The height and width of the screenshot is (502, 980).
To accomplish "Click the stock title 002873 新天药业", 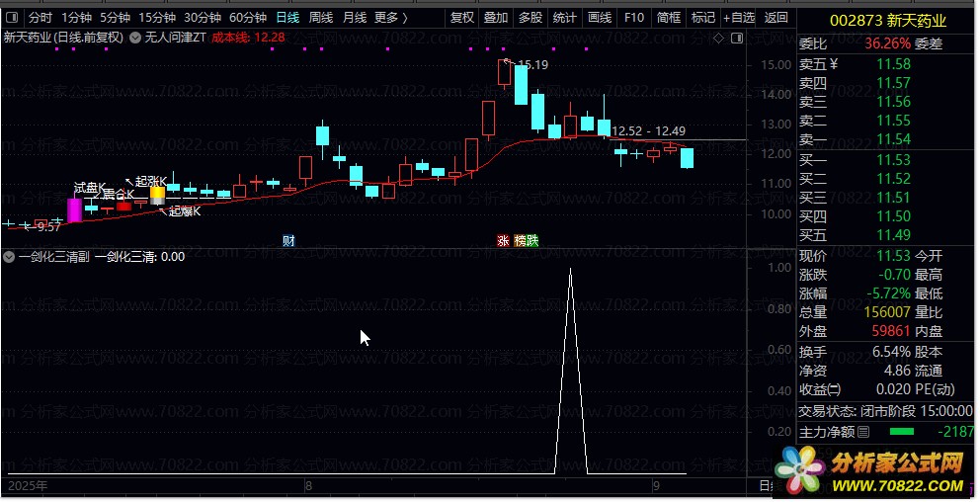I will [x=887, y=22].
